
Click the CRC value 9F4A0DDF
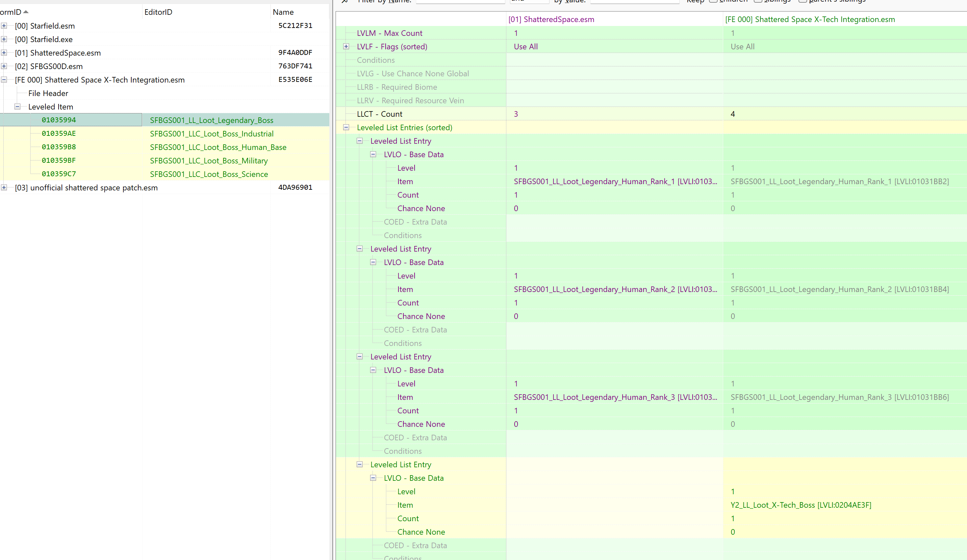click(x=295, y=53)
